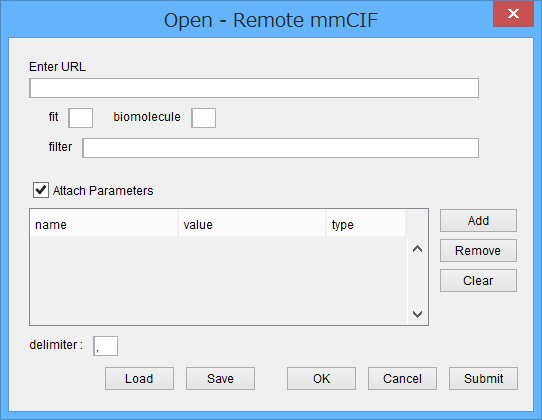Close the Open - Remote mmCIF dialog
Screen dimensions: 542x420
coord(513,14)
